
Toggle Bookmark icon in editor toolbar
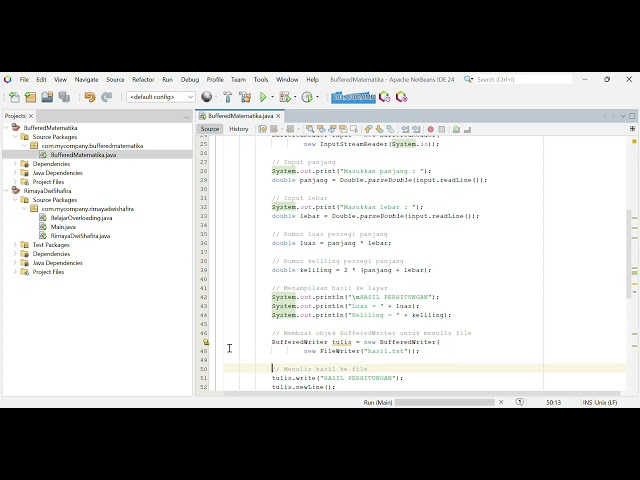[x=390, y=129]
